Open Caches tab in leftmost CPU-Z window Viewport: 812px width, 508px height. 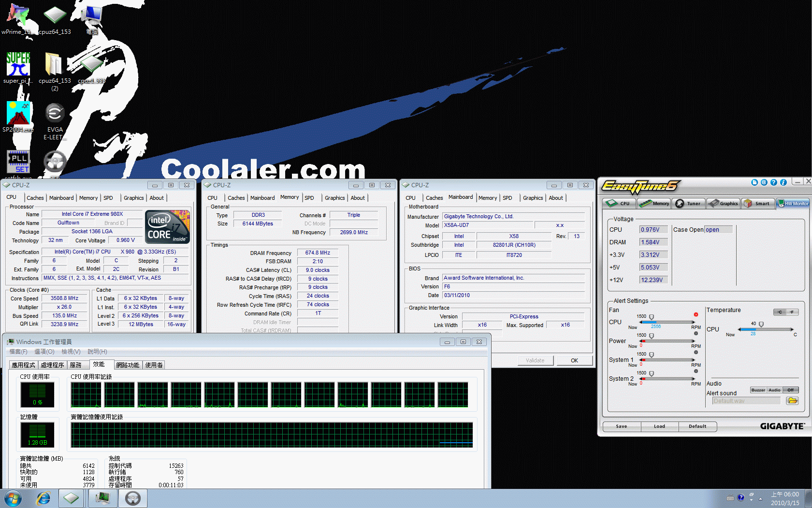coord(35,198)
